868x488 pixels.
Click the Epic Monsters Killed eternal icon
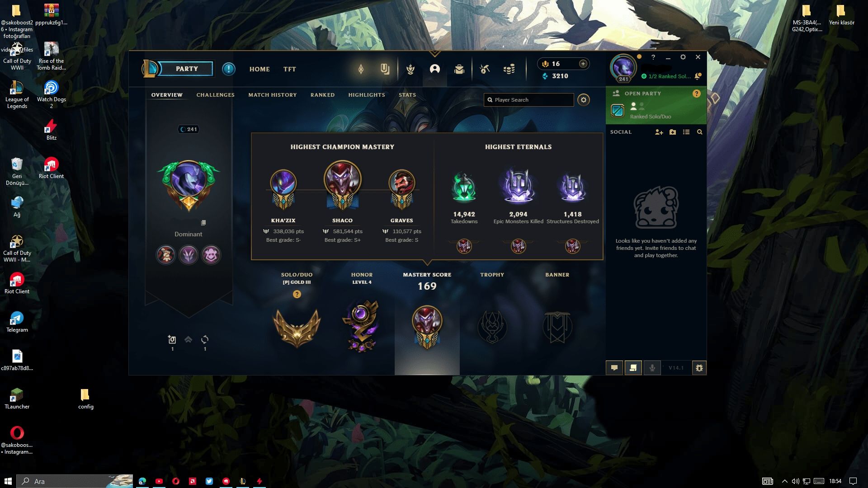(x=518, y=186)
